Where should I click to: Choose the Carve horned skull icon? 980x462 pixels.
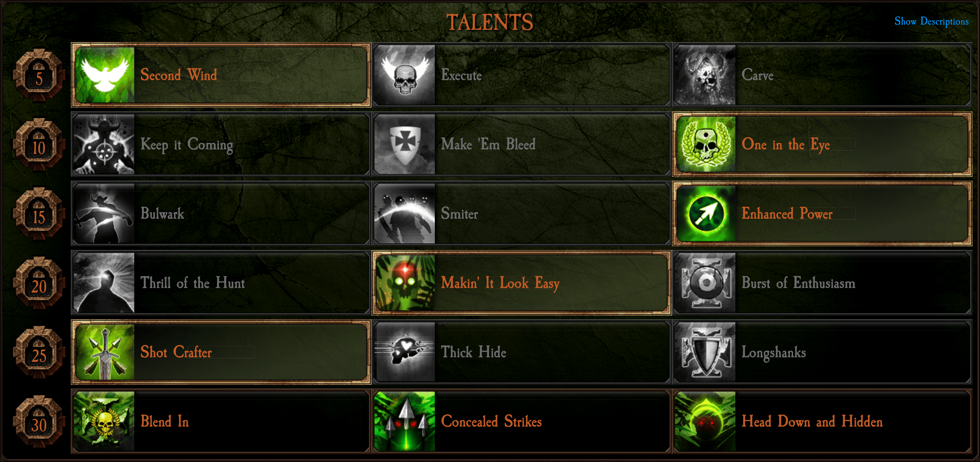pos(705,75)
